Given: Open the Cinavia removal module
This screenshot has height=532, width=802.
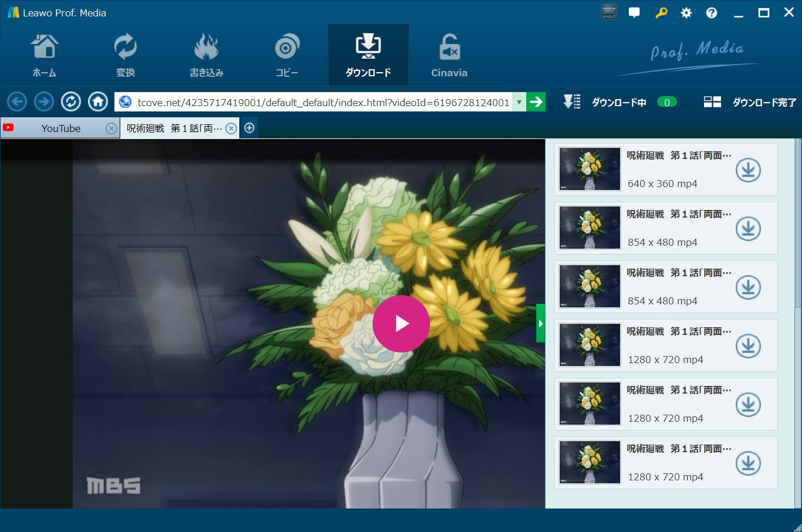Looking at the screenshot, I should (x=449, y=56).
